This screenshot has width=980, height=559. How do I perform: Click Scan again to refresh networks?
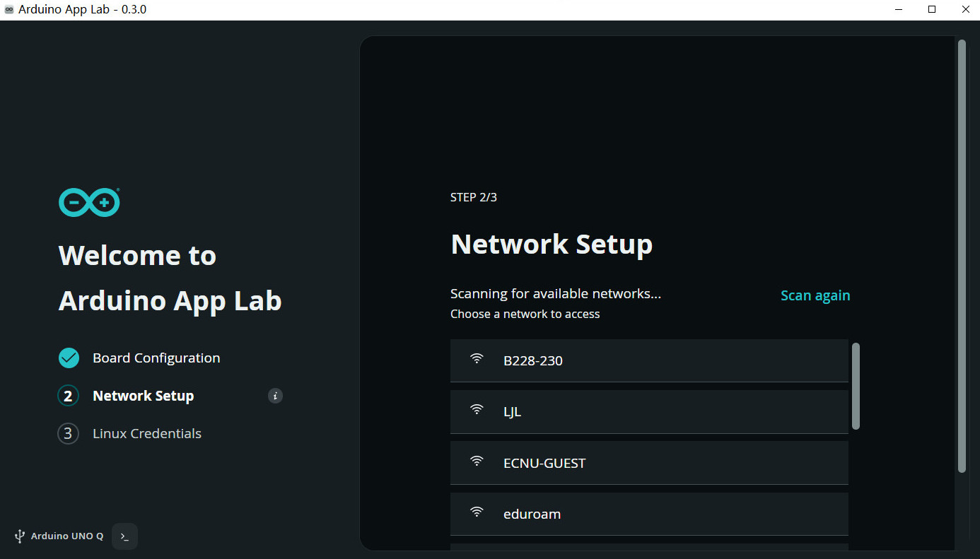(x=815, y=295)
